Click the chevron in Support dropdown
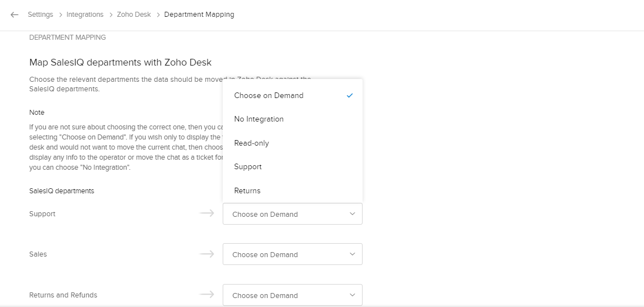This screenshot has width=644, height=307. point(352,214)
